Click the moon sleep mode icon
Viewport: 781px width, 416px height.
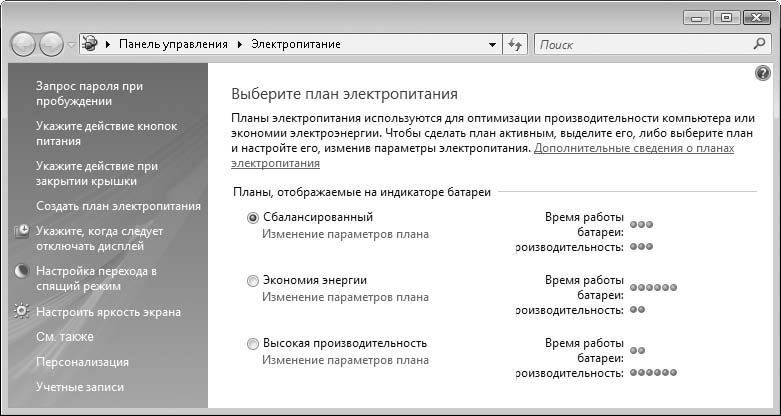pos(21,272)
